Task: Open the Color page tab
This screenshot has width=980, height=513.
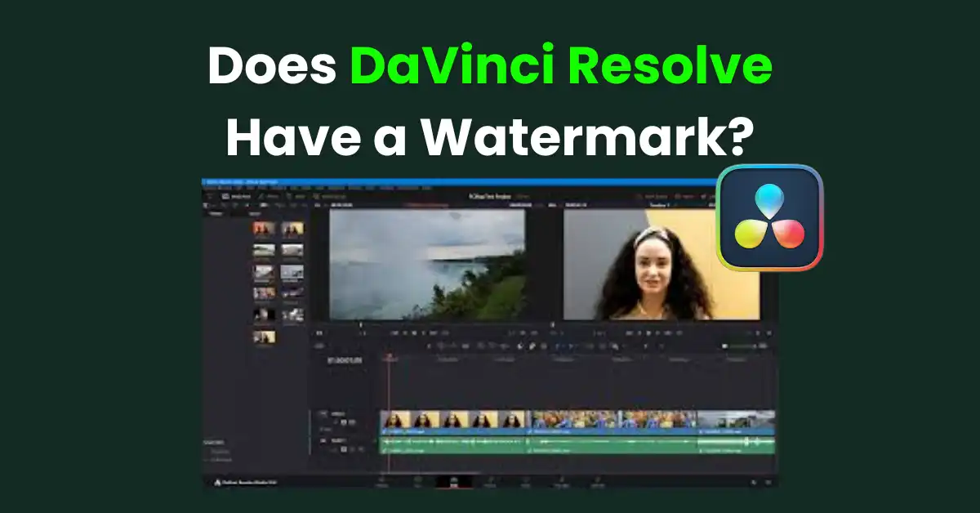Action: pyautogui.click(x=526, y=482)
